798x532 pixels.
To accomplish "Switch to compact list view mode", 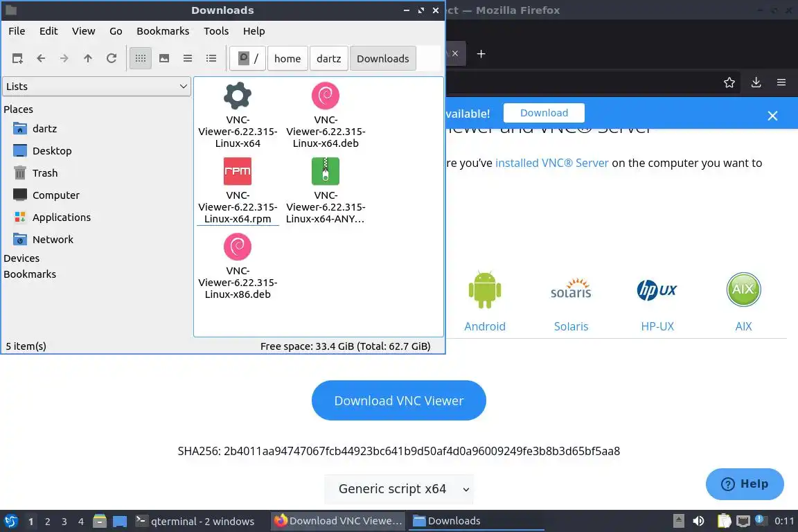I will tap(188, 59).
